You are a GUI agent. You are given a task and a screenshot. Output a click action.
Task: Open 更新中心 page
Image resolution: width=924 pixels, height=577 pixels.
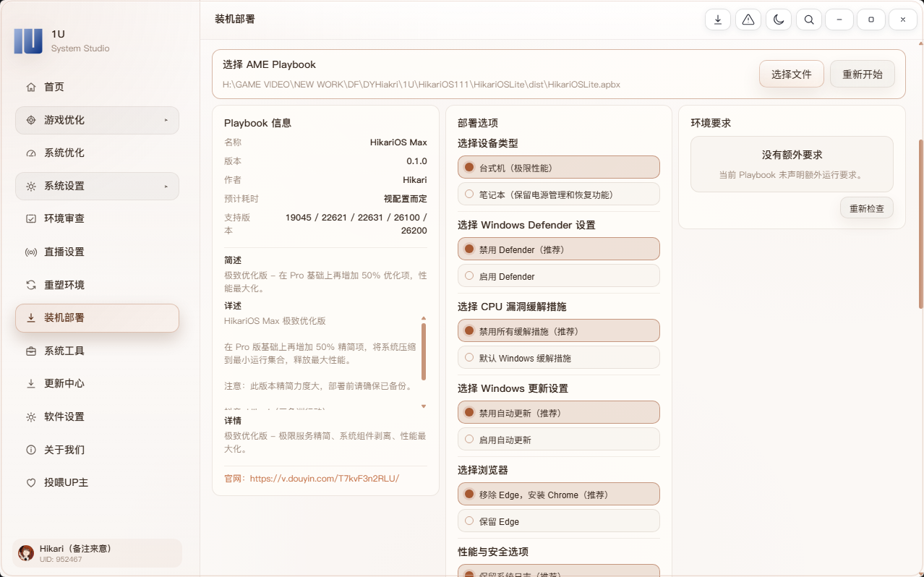97,384
